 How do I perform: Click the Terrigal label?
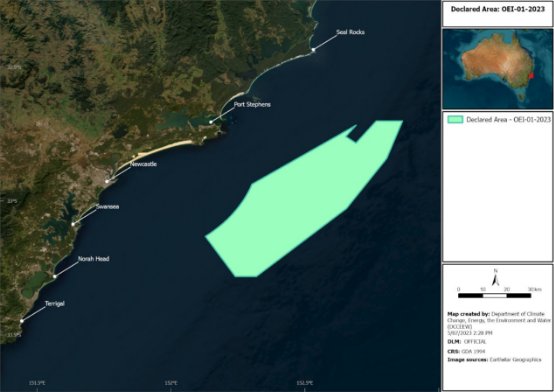(x=55, y=304)
